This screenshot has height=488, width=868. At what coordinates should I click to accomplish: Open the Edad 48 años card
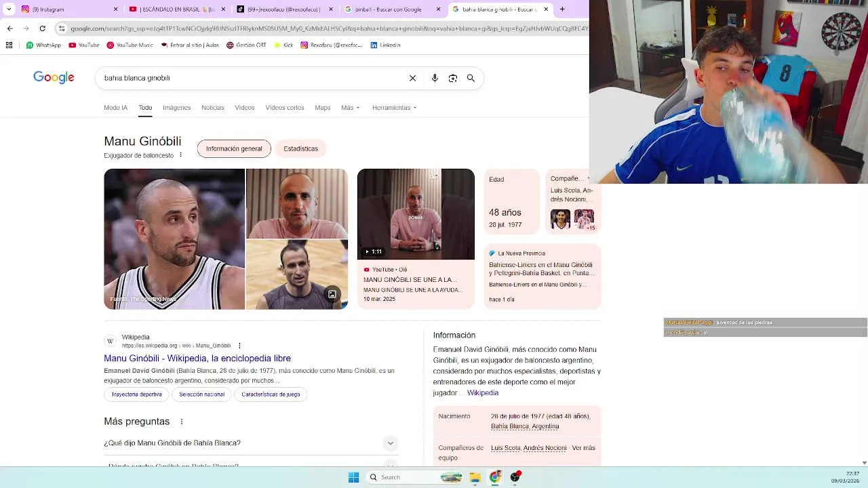[512, 202]
